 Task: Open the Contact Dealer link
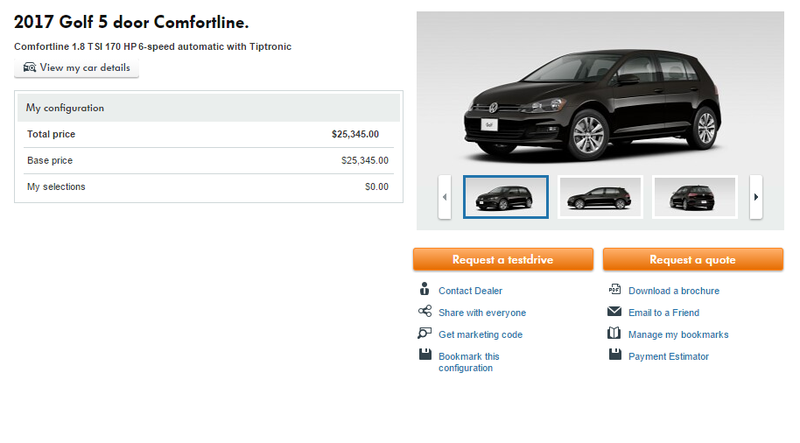(x=470, y=290)
